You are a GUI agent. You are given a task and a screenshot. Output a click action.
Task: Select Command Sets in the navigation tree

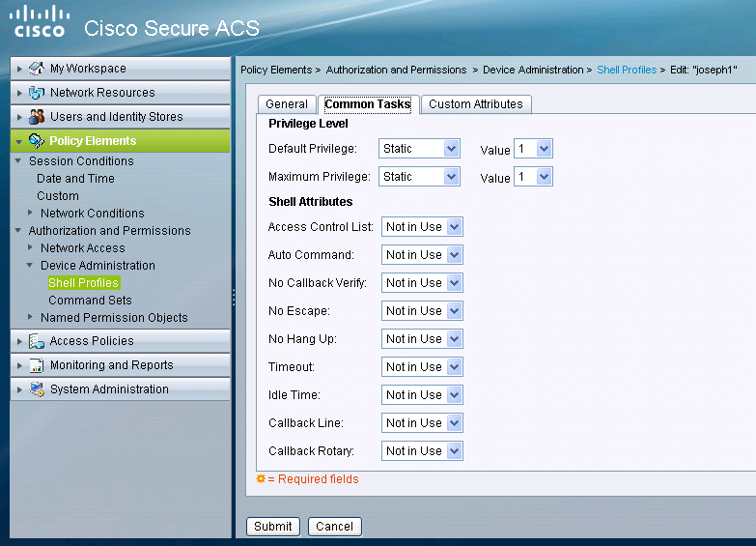coord(90,301)
